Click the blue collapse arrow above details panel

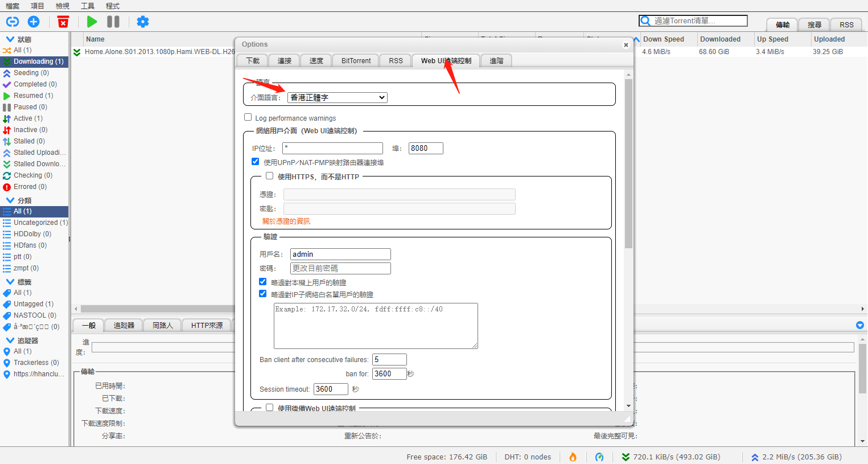point(860,325)
